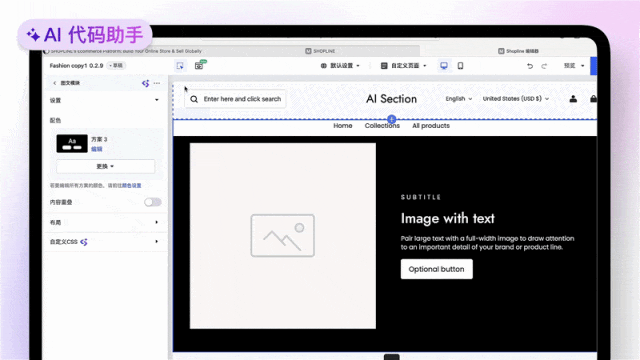Open the 预览 preview dropdown
Image resolution: width=640 pixels, height=360 pixels.
[x=574, y=66]
